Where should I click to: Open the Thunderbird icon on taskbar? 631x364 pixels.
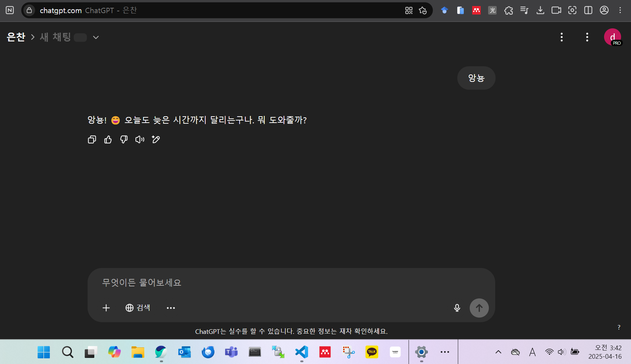coord(208,352)
